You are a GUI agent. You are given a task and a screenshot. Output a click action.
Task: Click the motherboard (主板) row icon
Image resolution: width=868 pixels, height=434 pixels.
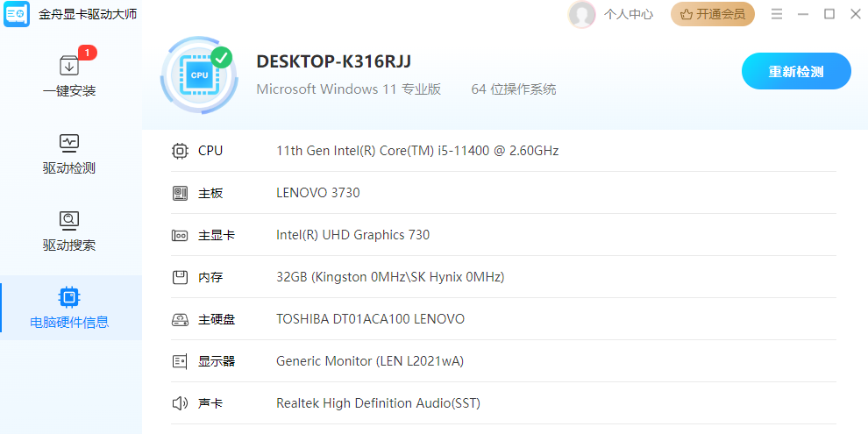[180, 193]
